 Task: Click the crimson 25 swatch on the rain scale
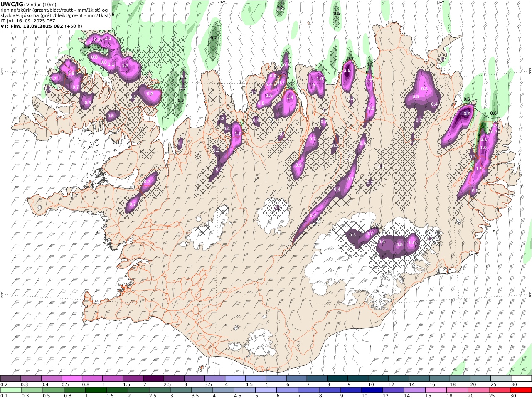[x=499, y=390]
